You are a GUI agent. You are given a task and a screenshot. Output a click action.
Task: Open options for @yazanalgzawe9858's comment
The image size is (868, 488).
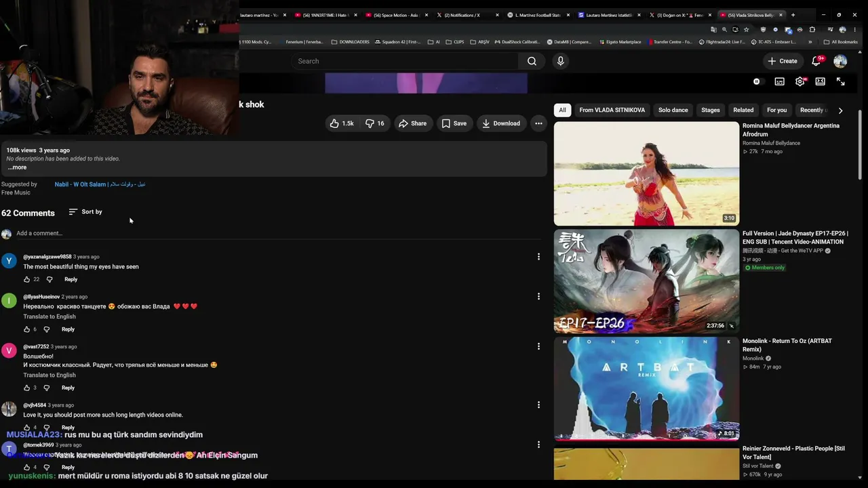538,257
